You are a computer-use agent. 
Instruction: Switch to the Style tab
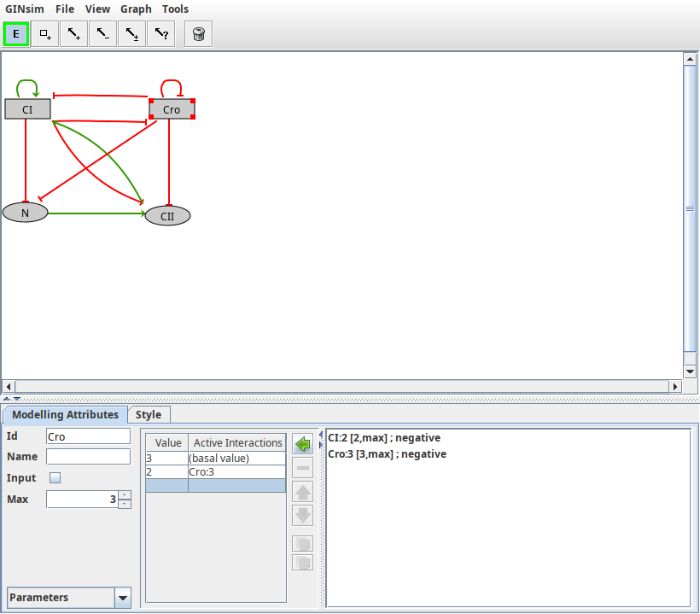pos(149,415)
